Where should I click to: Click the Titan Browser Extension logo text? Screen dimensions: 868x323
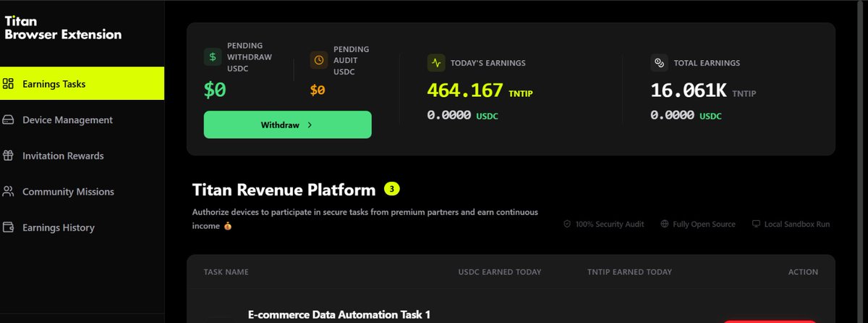point(63,28)
